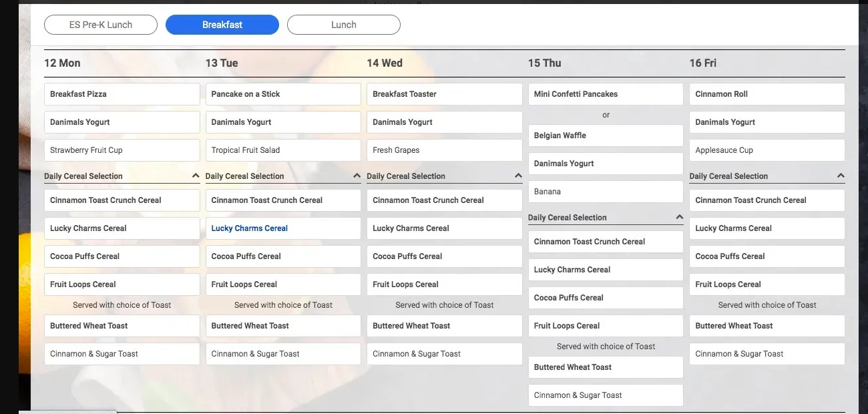
Task: Click the 15 Thu day heading
Action: coord(545,63)
